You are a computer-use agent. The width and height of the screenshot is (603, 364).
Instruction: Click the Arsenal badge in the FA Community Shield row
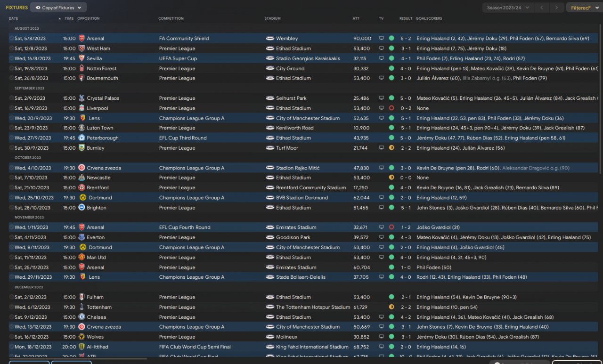click(x=81, y=39)
